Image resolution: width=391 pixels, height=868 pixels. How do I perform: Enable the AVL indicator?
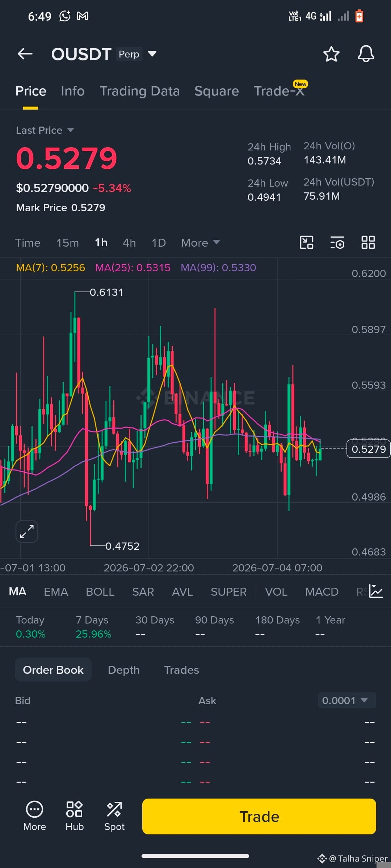pyautogui.click(x=182, y=592)
